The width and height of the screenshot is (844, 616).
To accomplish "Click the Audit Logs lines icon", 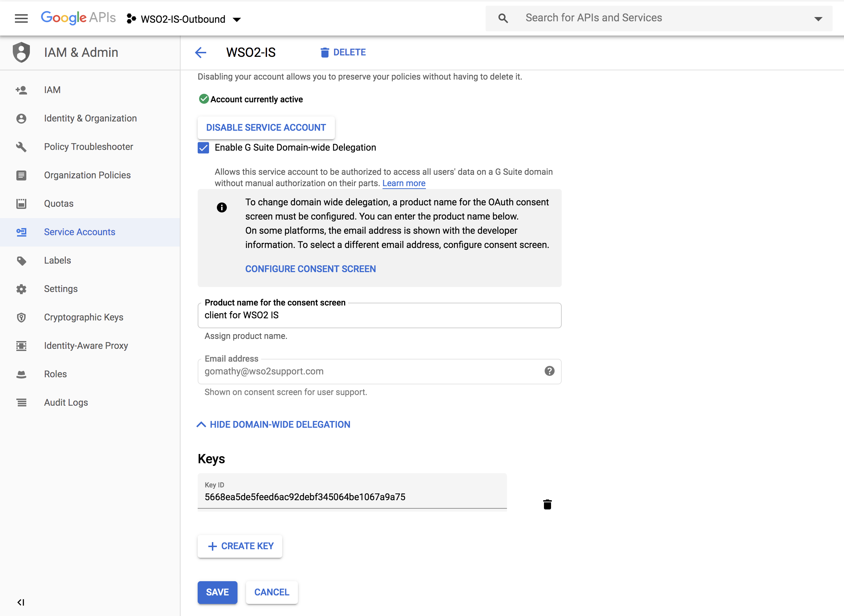I will tap(21, 402).
